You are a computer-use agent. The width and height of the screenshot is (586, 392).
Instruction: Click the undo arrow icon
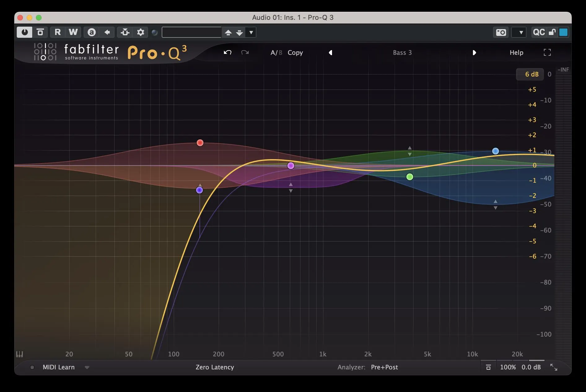coord(228,52)
